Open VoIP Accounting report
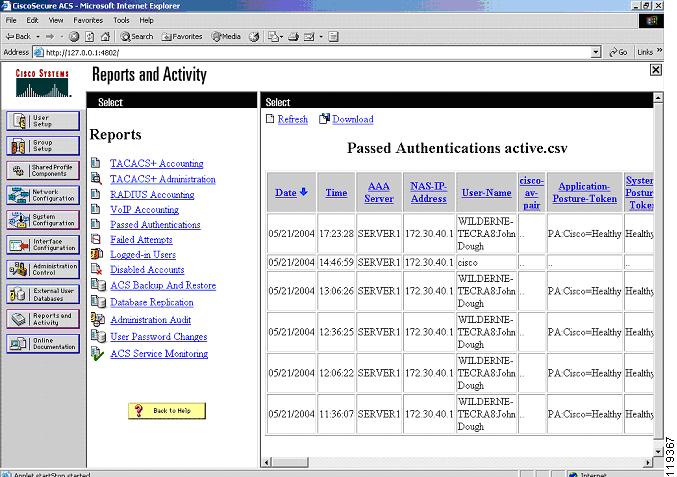This screenshot has width=677, height=477. 144,209
